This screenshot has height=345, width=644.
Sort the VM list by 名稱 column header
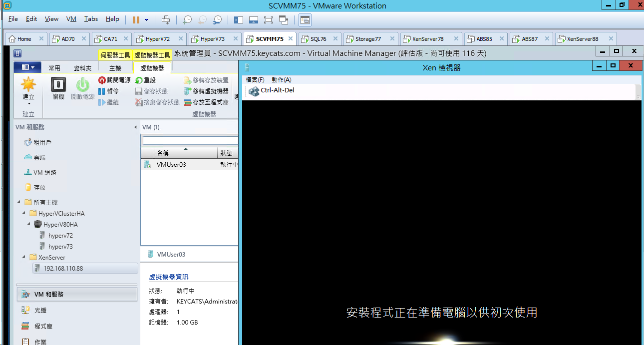[x=185, y=153]
